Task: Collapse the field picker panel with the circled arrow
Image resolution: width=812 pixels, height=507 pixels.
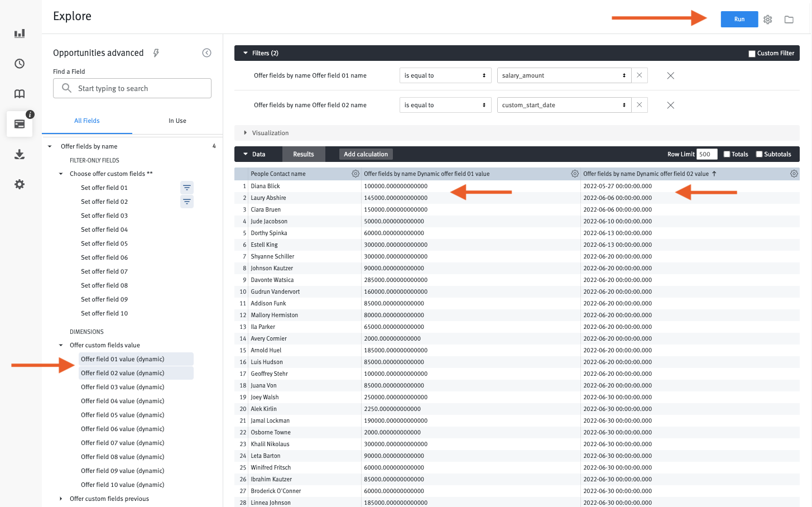Action: point(206,52)
